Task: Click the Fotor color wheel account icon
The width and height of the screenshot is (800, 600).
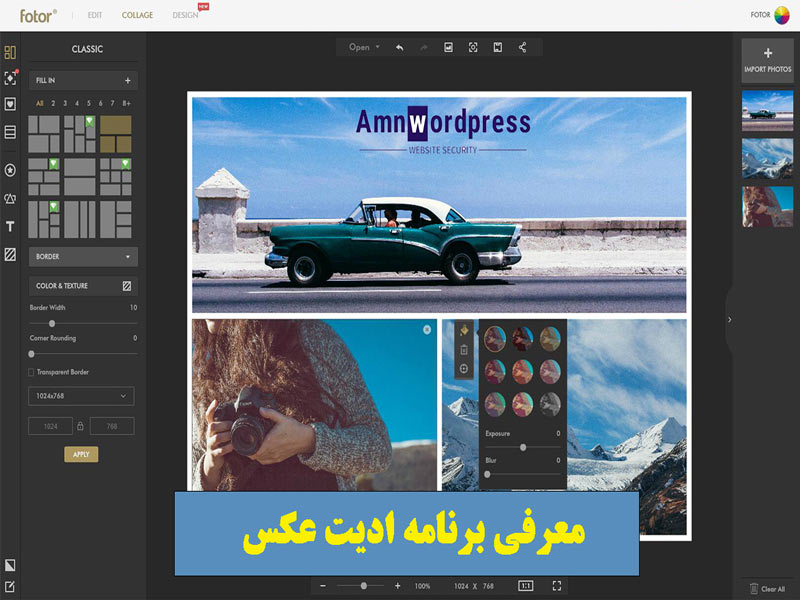Action: tap(782, 15)
